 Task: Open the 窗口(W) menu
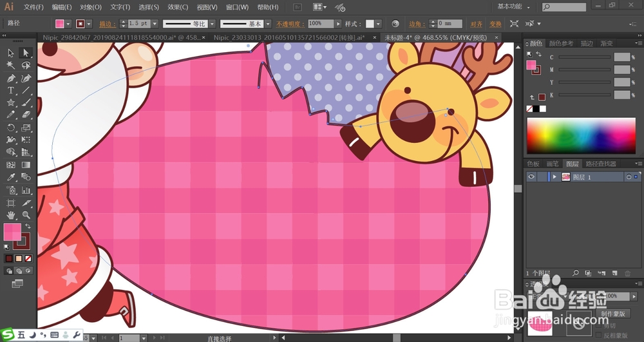point(238,7)
